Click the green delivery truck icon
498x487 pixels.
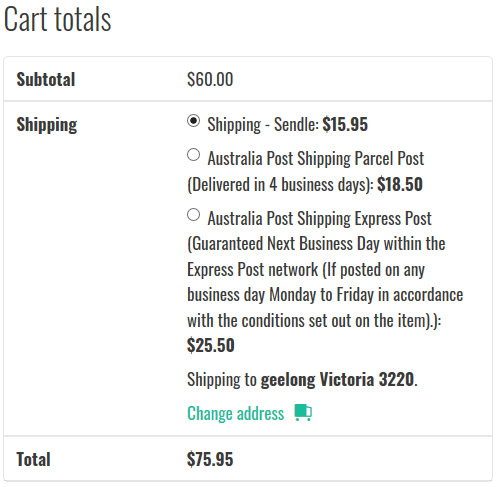pyautogui.click(x=303, y=413)
